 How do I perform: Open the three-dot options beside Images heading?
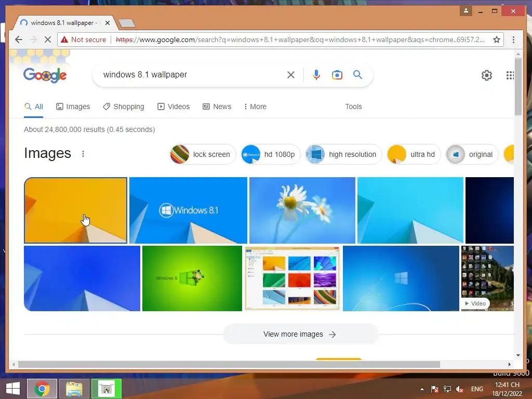click(x=83, y=154)
